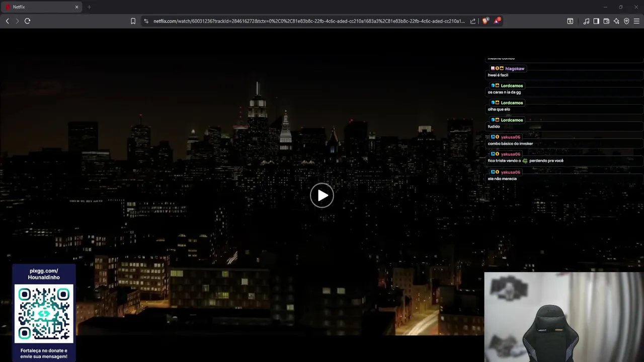Go forward to the next page

click(x=17, y=21)
